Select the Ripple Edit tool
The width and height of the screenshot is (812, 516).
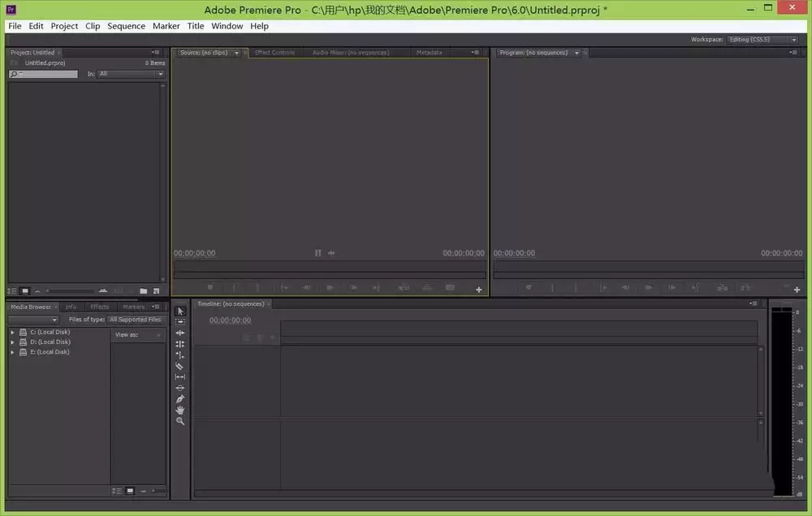180,333
